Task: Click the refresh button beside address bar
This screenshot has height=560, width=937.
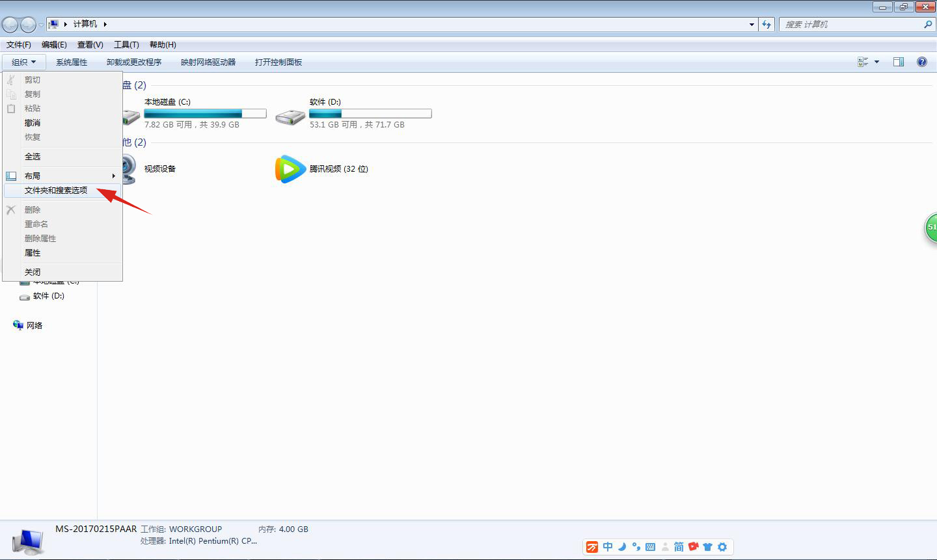Action: 767,24
